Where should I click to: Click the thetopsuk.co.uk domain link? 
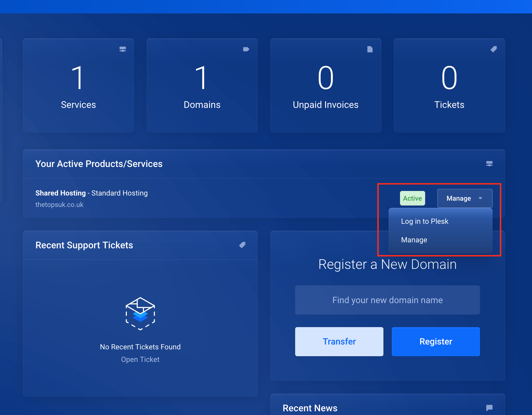coord(59,204)
